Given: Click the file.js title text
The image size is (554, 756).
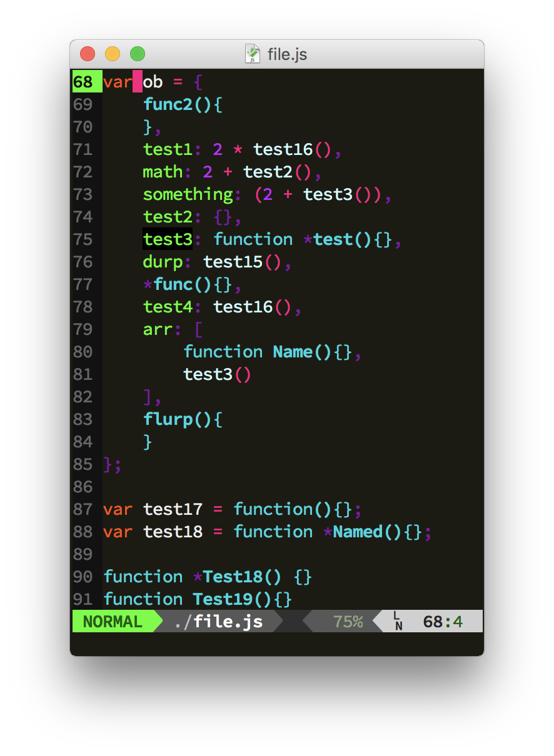Looking at the screenshot, I should coord(287,54).
